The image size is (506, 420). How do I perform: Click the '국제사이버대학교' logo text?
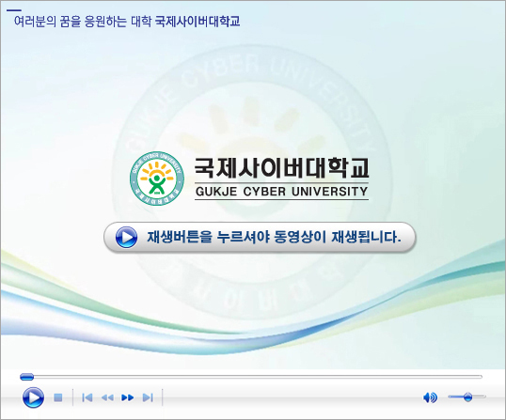tap(281, 168)
